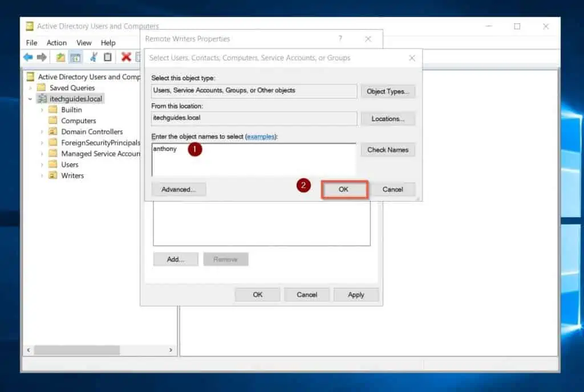Click the Cut scissors toolbar icon
This screenshot has width=584, height=392.
click(94, 57)
